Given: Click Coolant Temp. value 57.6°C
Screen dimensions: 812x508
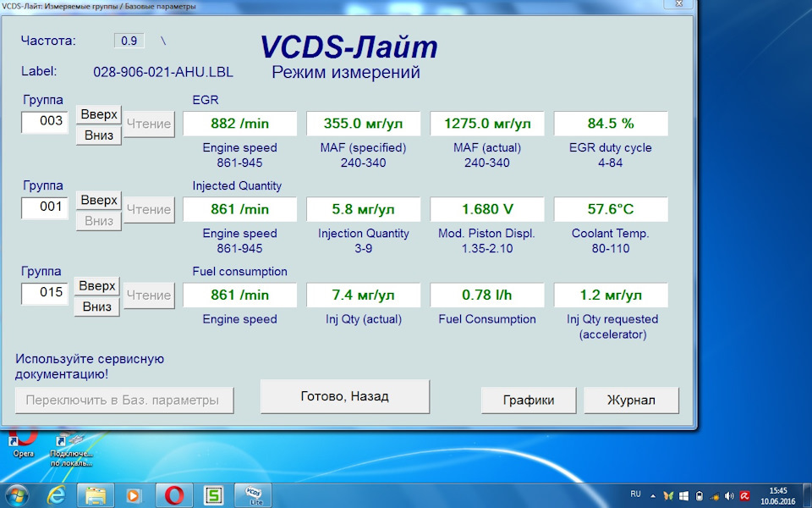Looking at the screenshot, I should click(x=611, y=209).
